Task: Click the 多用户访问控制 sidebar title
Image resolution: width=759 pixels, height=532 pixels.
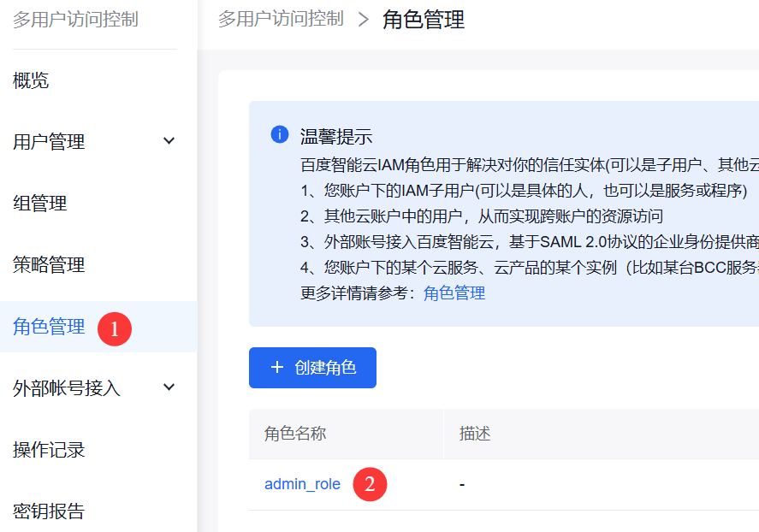Action: tap(75, 20)
